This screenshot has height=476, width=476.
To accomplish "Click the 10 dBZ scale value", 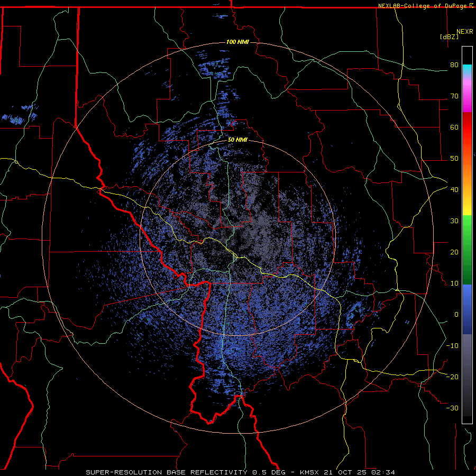I will [454, 283].
